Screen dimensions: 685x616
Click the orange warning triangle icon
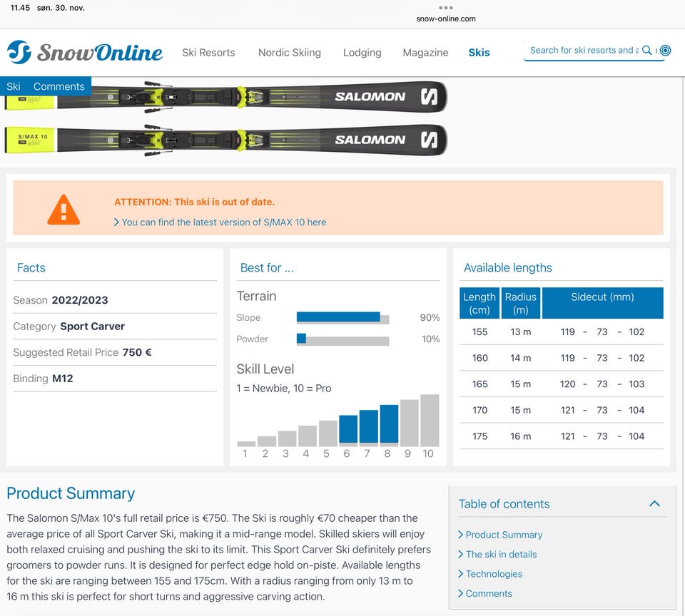coord(64,210)
